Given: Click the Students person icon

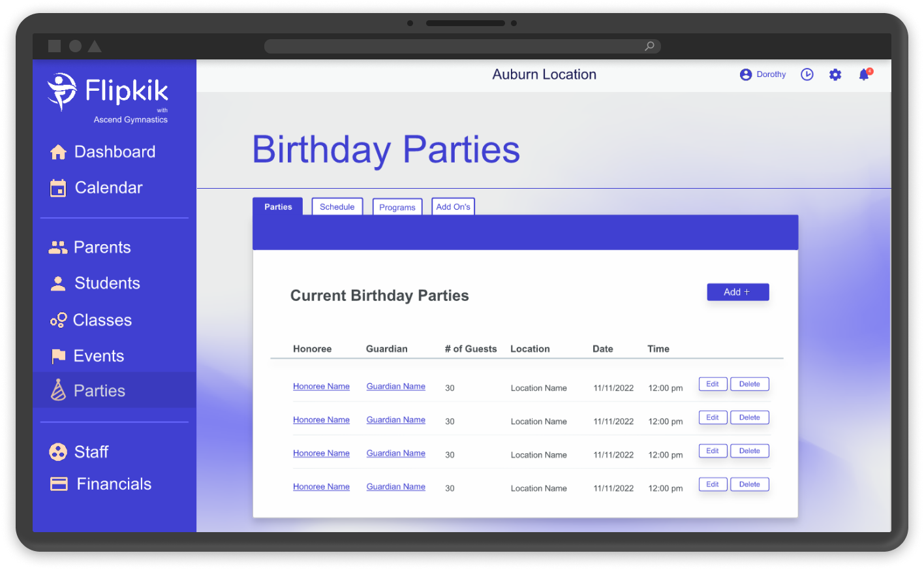Looking at the screenshot, I should [58, 283].
